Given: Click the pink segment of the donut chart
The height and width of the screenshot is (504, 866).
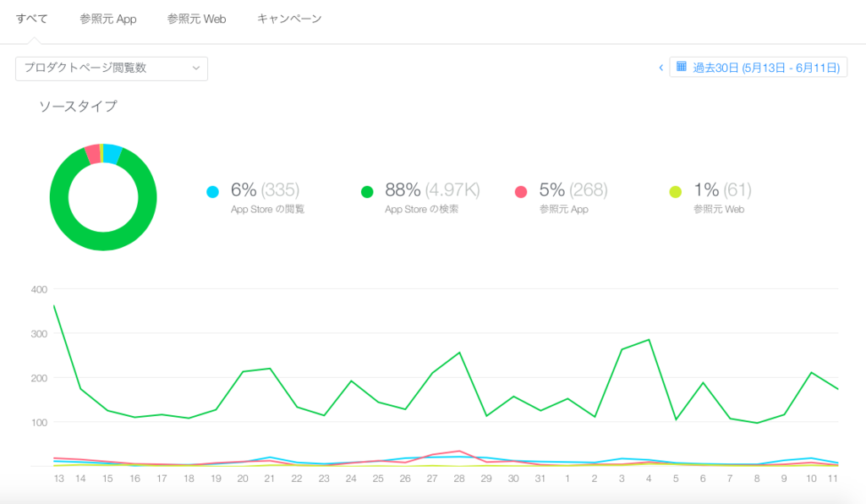Looking at the screenshot, I should pos(93,155).
